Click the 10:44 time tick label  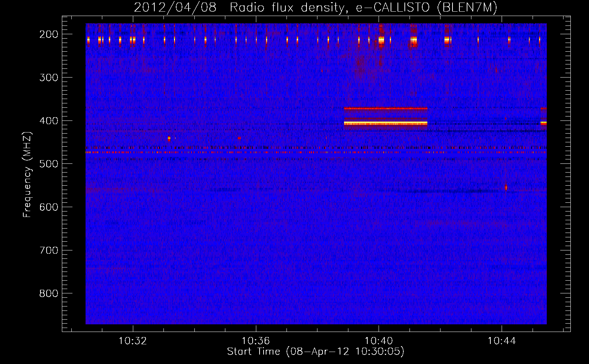502,341
